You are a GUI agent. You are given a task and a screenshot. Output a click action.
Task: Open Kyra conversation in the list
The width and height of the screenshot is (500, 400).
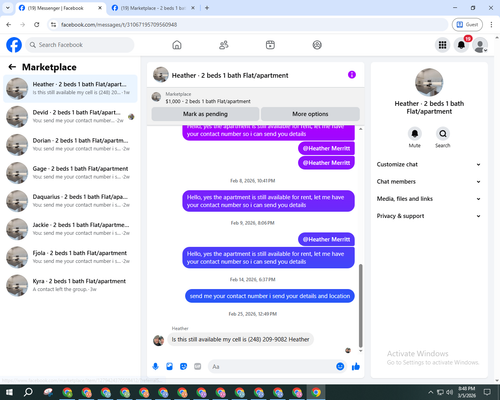tap(70, 285)
